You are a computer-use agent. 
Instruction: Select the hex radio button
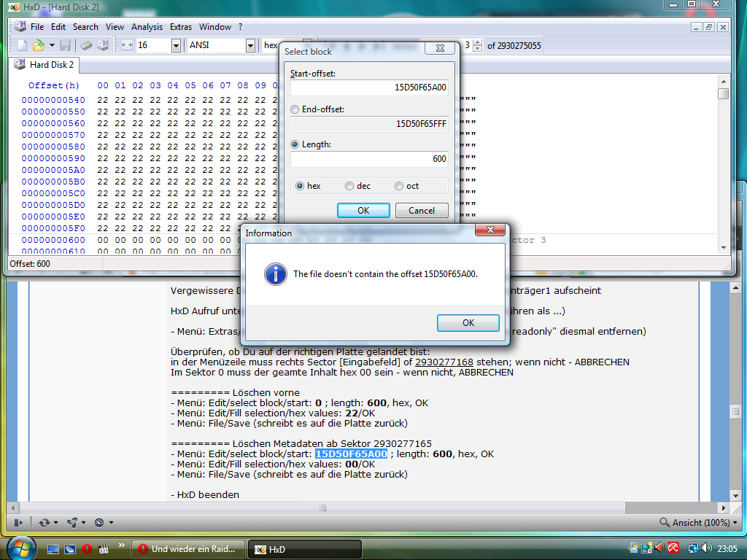(x=300, y=186)
